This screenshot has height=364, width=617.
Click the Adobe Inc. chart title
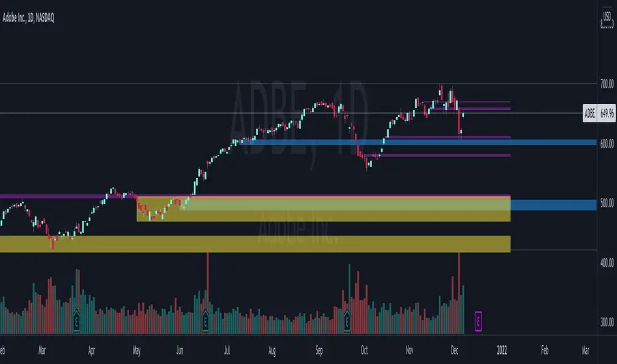[29, 18]
